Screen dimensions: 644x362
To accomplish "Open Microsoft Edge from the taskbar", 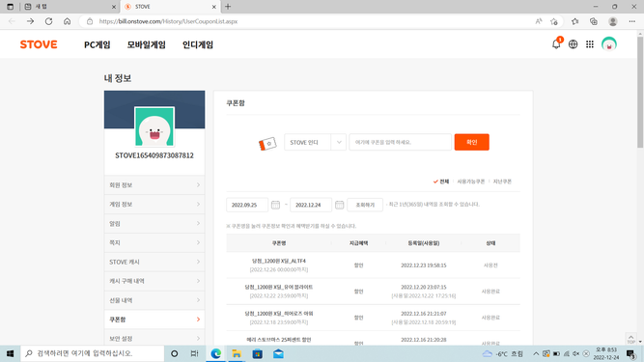I will (x=216, y=353).
